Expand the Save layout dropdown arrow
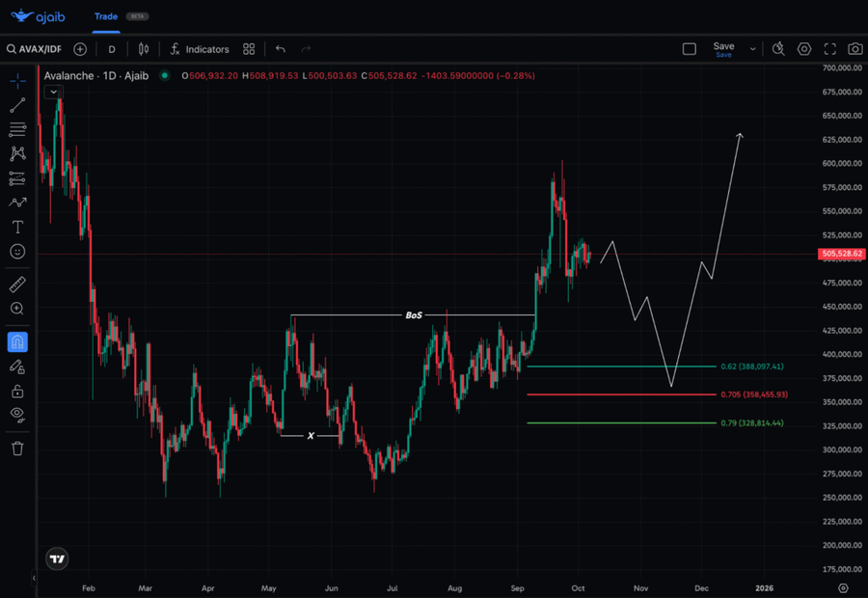Viewport: 868px width, 598px height. pyautogui.click(x=752, y=49)
